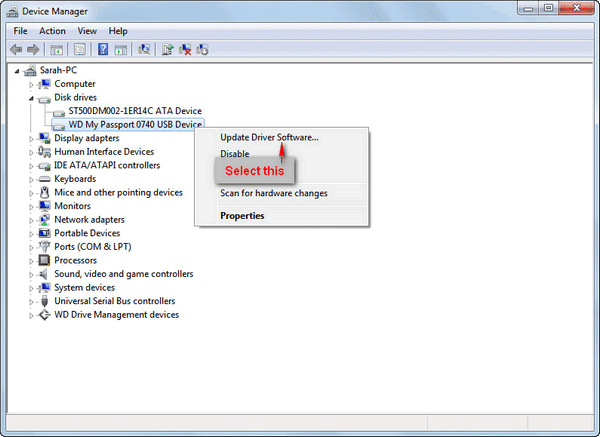Click the Processors chip icon

(44, 260)
